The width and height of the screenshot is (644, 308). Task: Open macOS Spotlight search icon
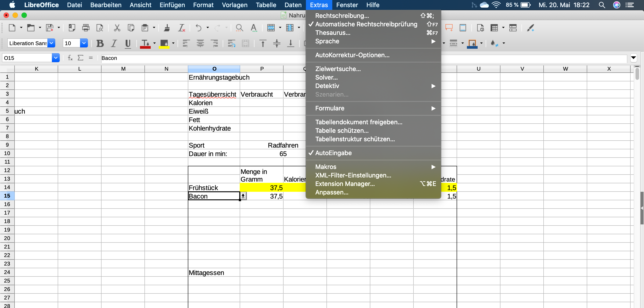(602, 5)
